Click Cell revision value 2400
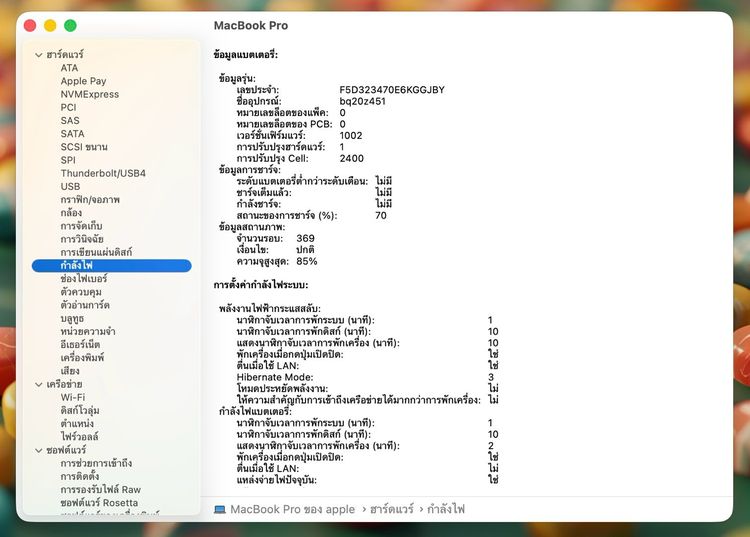750x537 pixels. point(352,158)
